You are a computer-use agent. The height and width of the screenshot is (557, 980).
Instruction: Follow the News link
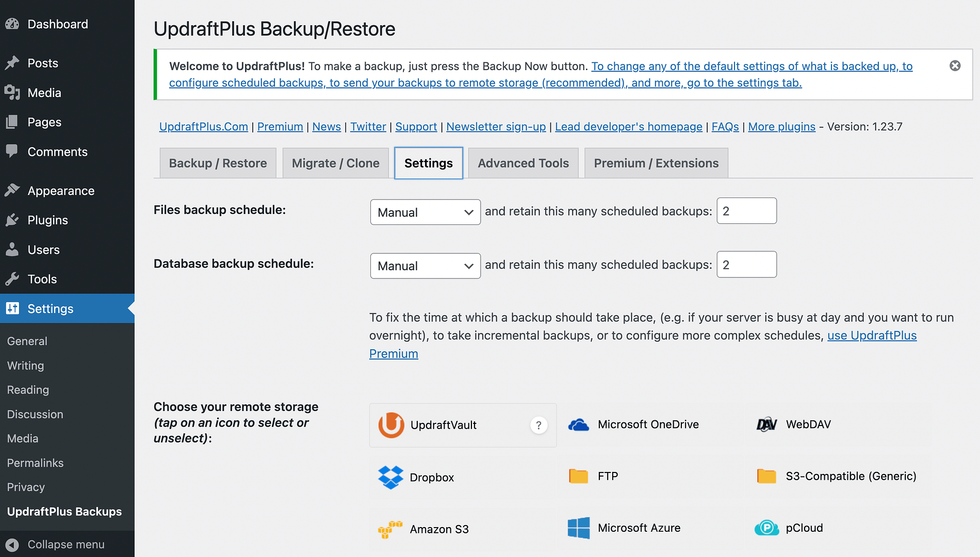[326, 126]
